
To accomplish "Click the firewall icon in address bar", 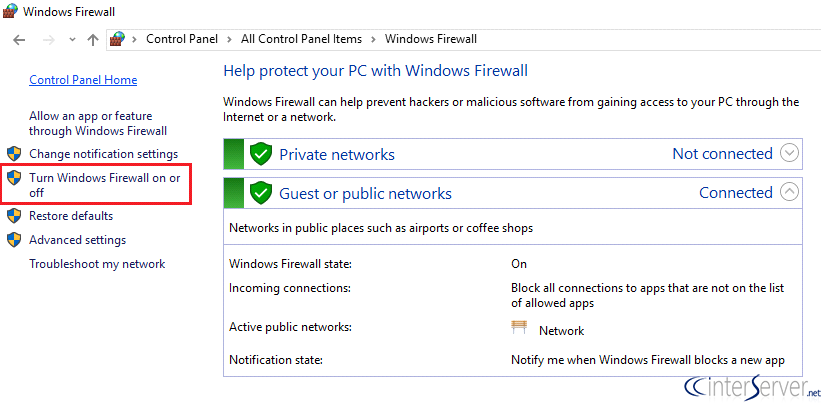I will coord(118,39).
